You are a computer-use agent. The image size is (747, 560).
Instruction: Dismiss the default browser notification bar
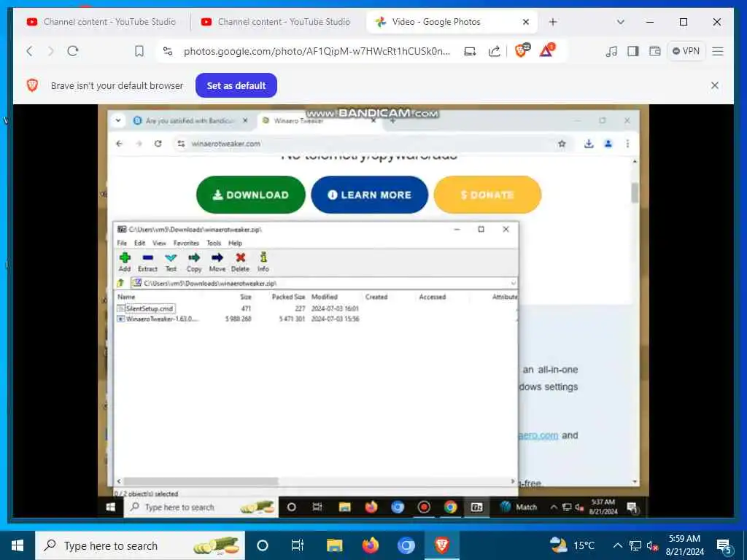click(715, 85)
